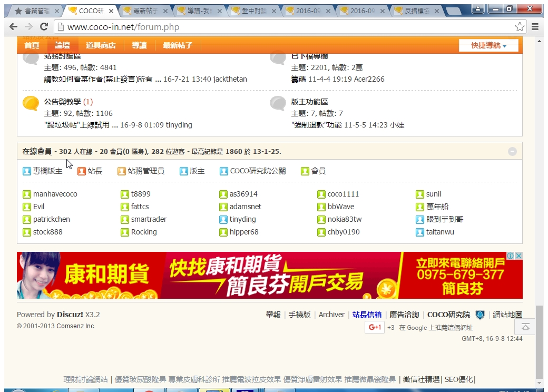Image resolution: width=548 pixels, height=392 pixels.
Task: Open the SEO優化 bottom link
Action: coord(459,379)
